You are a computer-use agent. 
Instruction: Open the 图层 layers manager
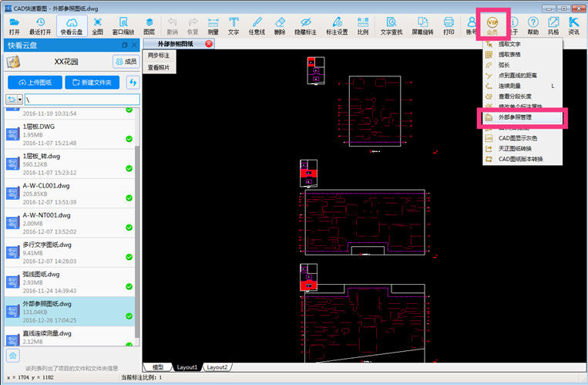click(x=150, y=26)
